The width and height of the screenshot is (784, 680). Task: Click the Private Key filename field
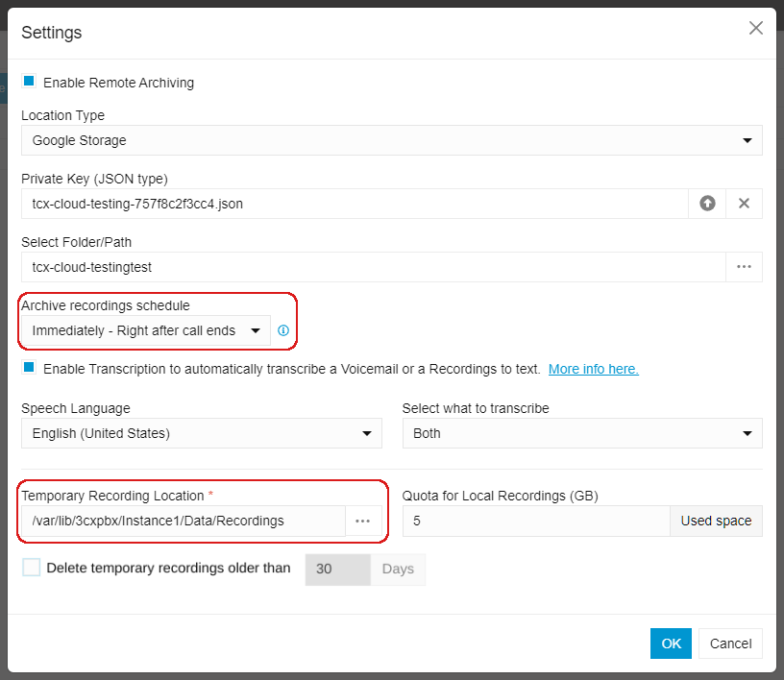[x=355, y=204]
